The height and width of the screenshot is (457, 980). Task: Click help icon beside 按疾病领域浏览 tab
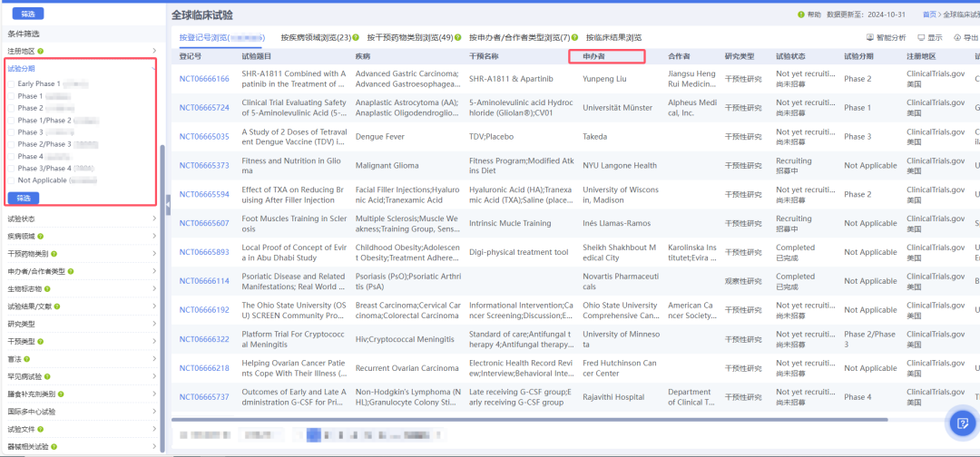tap(356, 37)
